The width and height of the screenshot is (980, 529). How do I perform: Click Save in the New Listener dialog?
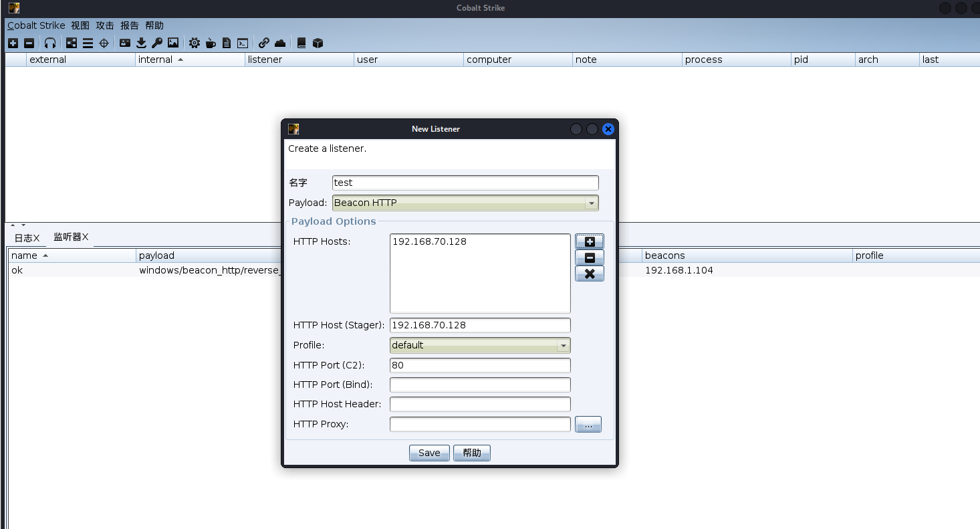[x=429, y=453]
